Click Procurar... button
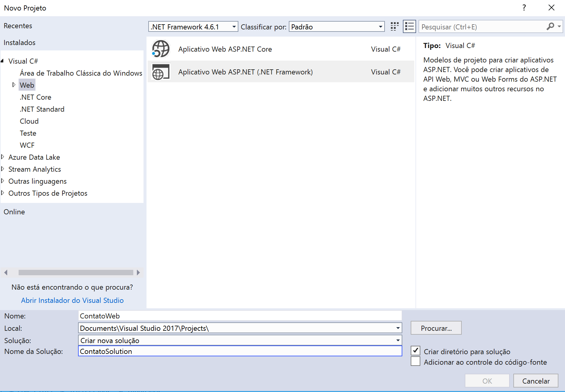 coord(436,328)
